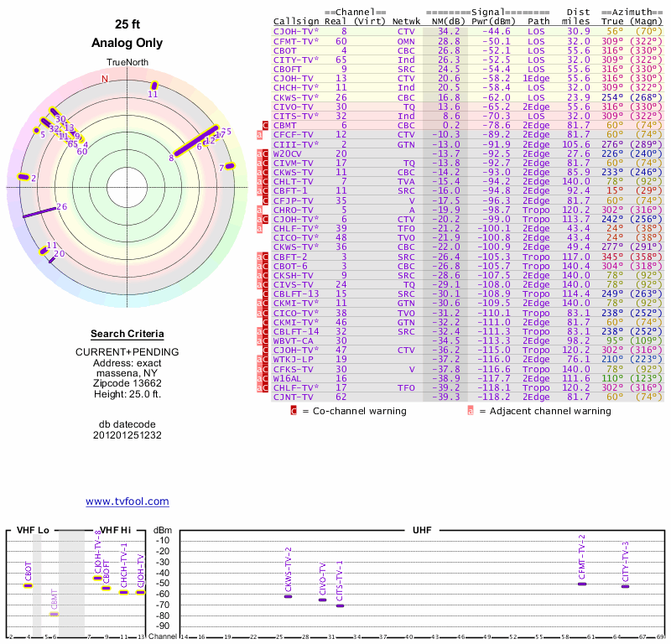Select the CITY-TV-3 marker in the UHF spectrum chart

pos(625,586)
